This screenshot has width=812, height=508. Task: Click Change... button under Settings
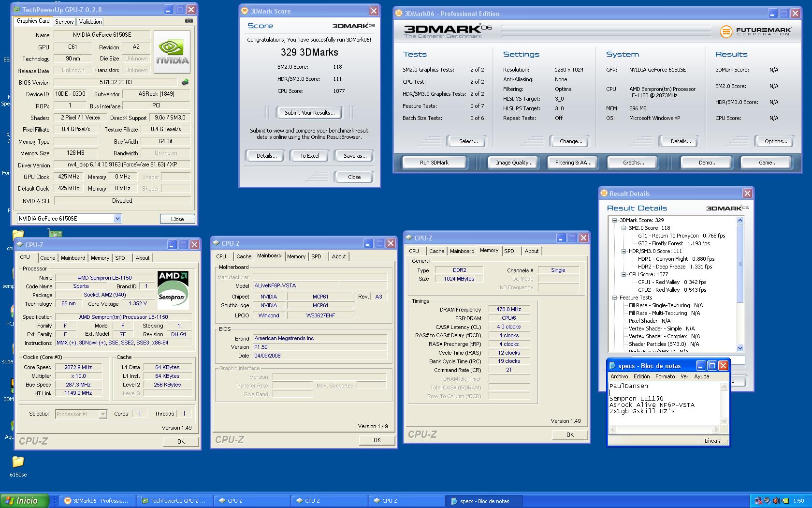click(x=571, y=141)
